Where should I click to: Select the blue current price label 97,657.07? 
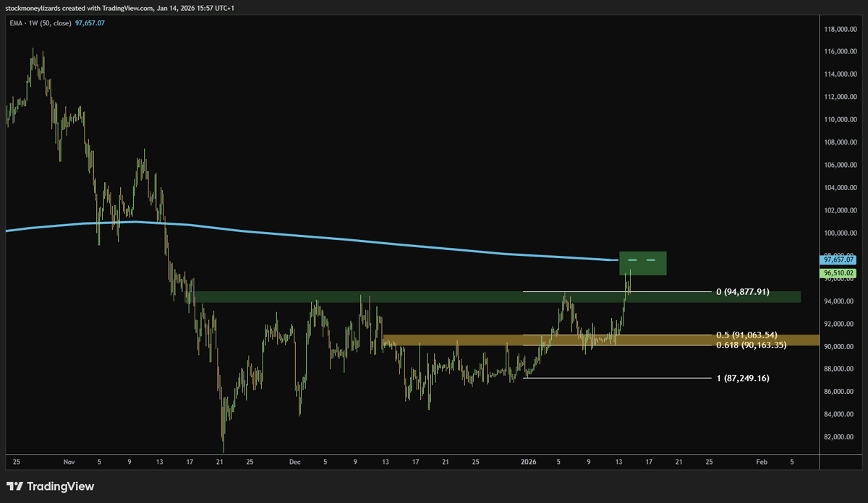click(836, 258)
